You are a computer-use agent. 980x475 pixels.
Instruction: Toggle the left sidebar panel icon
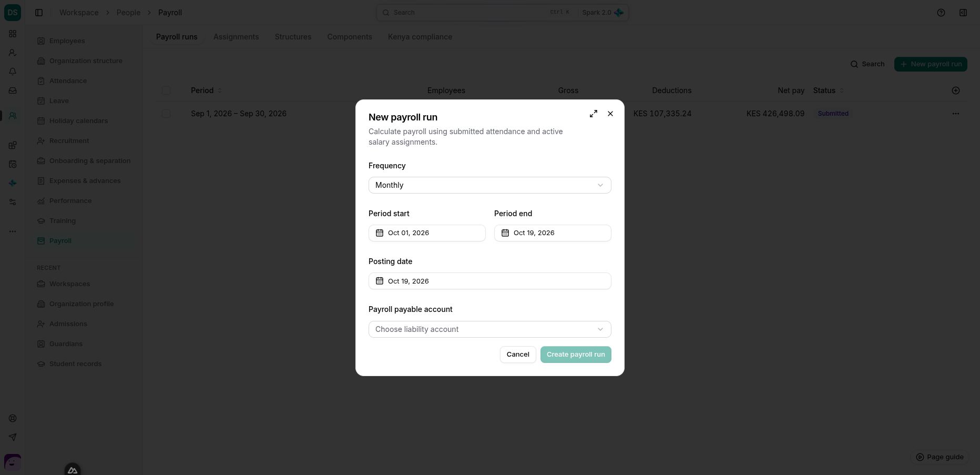[x=39, y=13]
